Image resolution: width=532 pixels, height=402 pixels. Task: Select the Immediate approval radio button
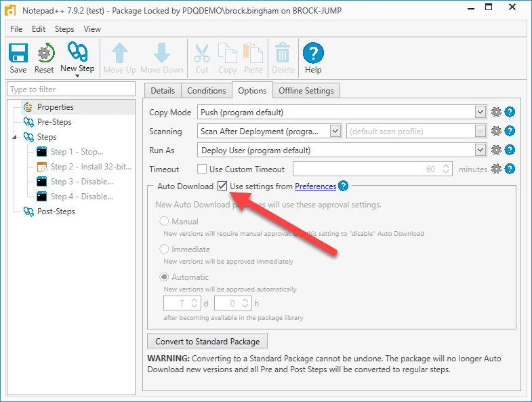point(164,249)
